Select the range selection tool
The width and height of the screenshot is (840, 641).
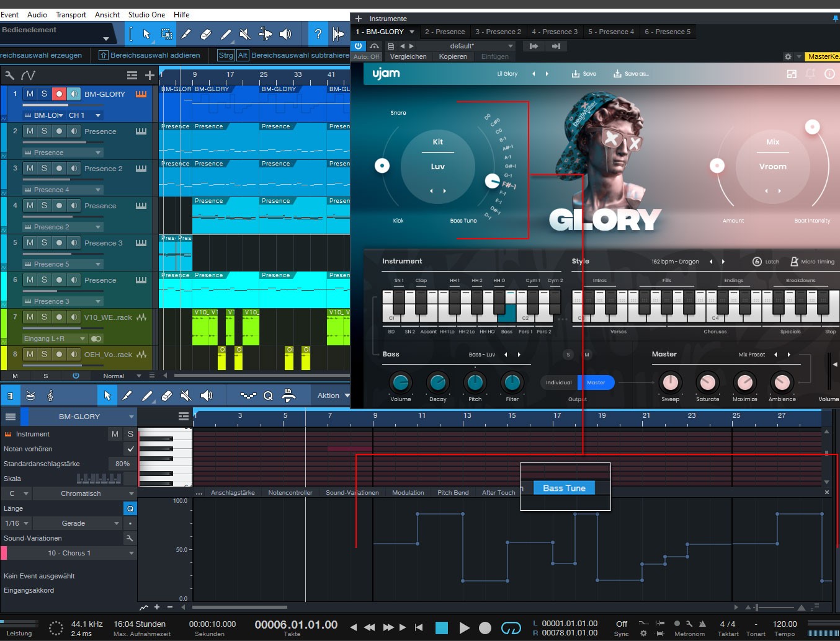coord(166,34)
